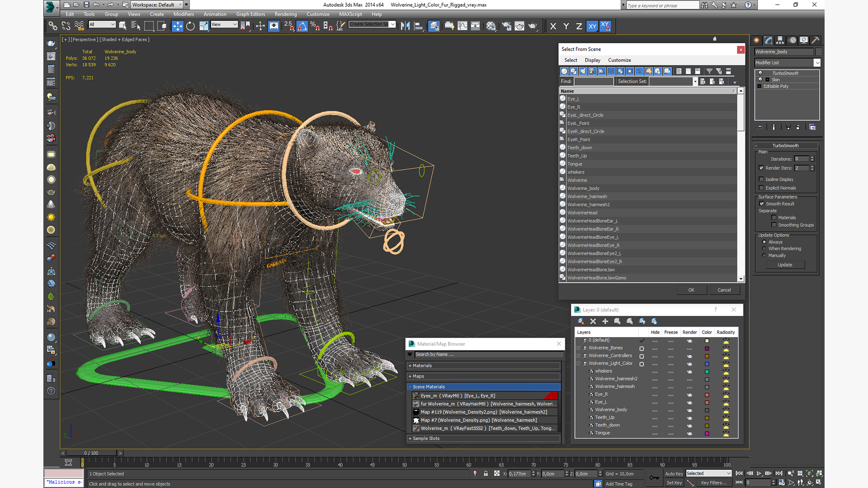Add selected objects to layer plus icon

pyautogui.click(x=605, y=321)
